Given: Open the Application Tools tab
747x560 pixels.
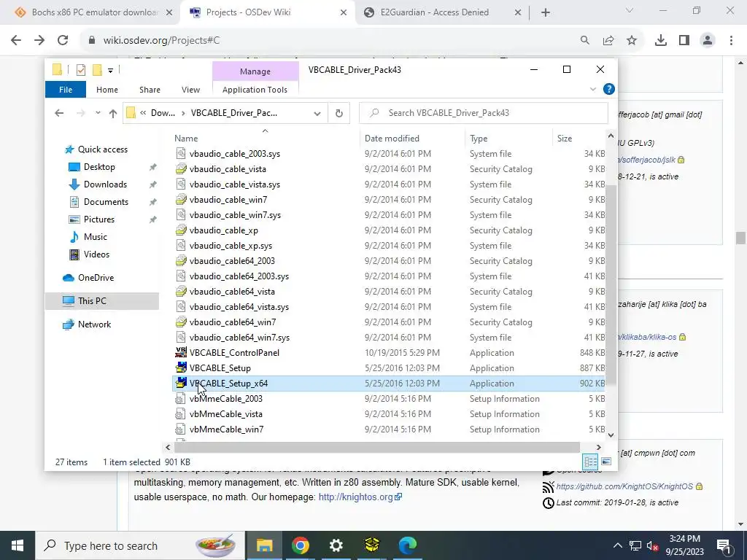Looking at the screenshot, I should (255, 90).
